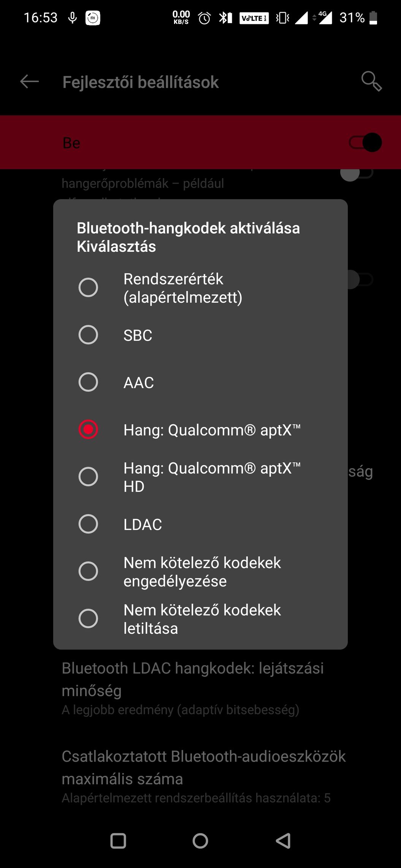Tap the battery status icon

tap(373, 18)
